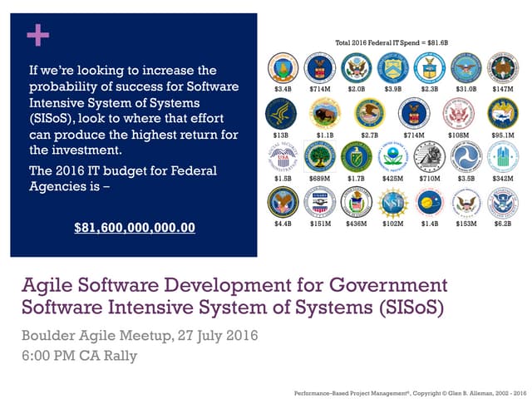Click the 'Agile Software Development for Government' title line
The image size is (532, 399).
(234, 285)
